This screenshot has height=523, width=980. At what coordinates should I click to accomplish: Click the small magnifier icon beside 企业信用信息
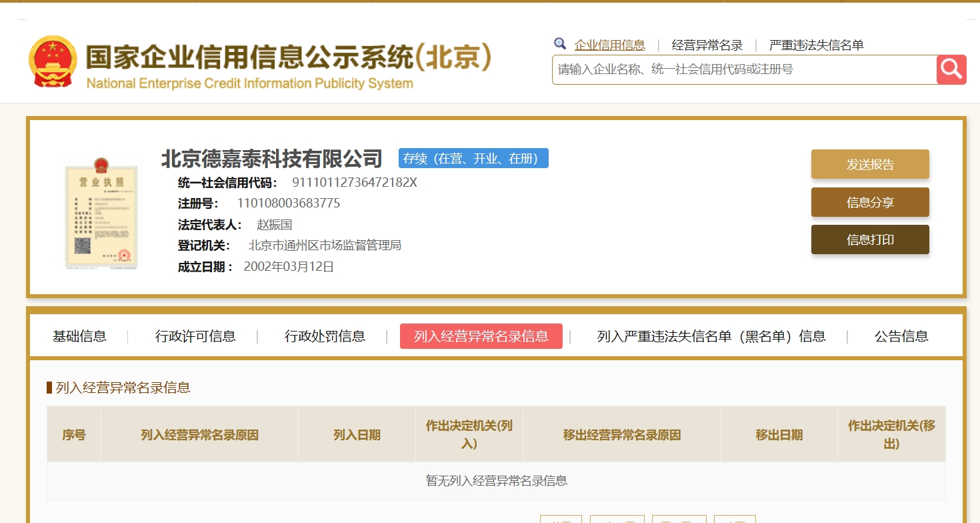click(x=560, y=44)
